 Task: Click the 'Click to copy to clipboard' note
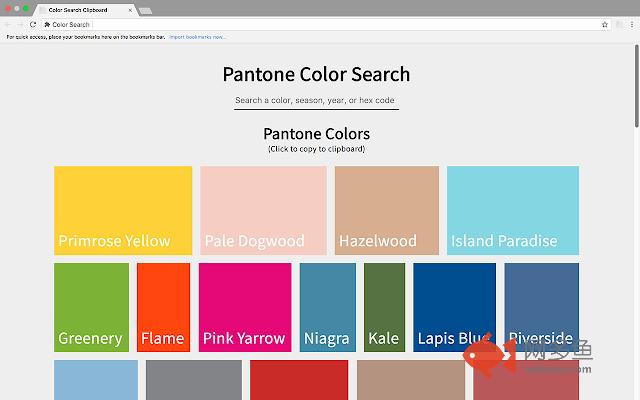[x=316, y=149]
